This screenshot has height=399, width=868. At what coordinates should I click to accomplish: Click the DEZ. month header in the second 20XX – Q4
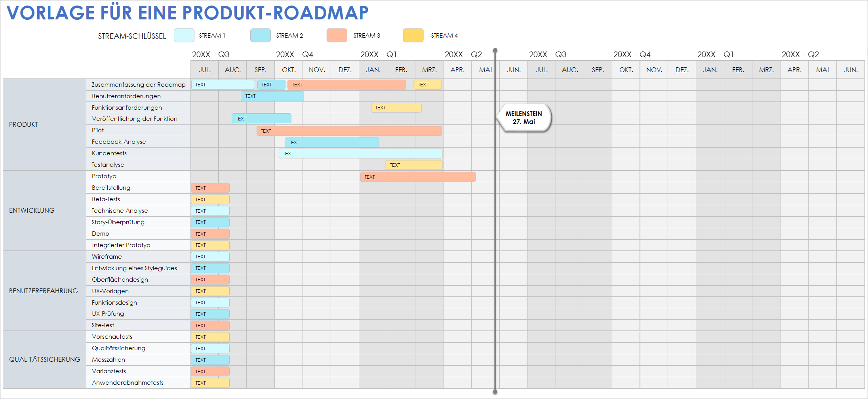coord(682,70)
